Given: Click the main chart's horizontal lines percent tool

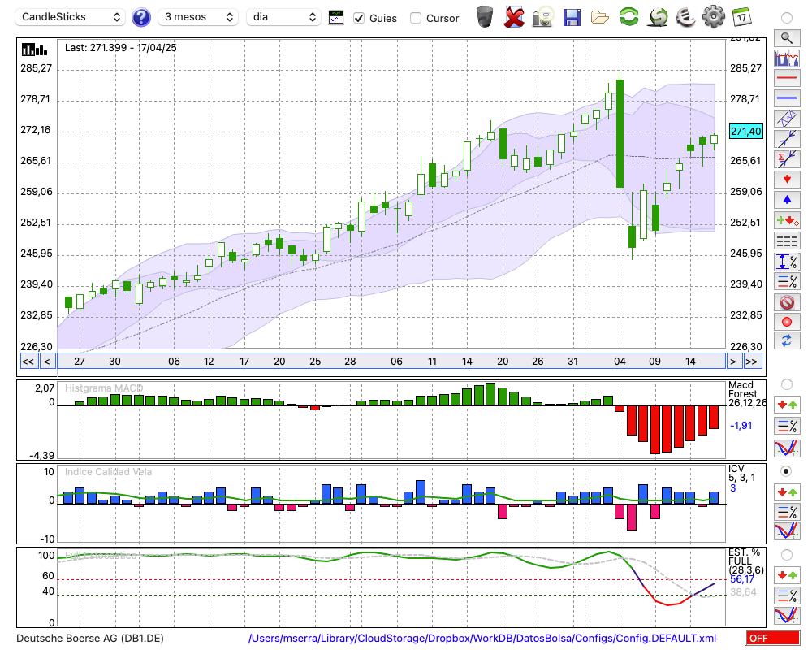Looking at the screenshot, I should pyautogui.click(x=787, y=281).
